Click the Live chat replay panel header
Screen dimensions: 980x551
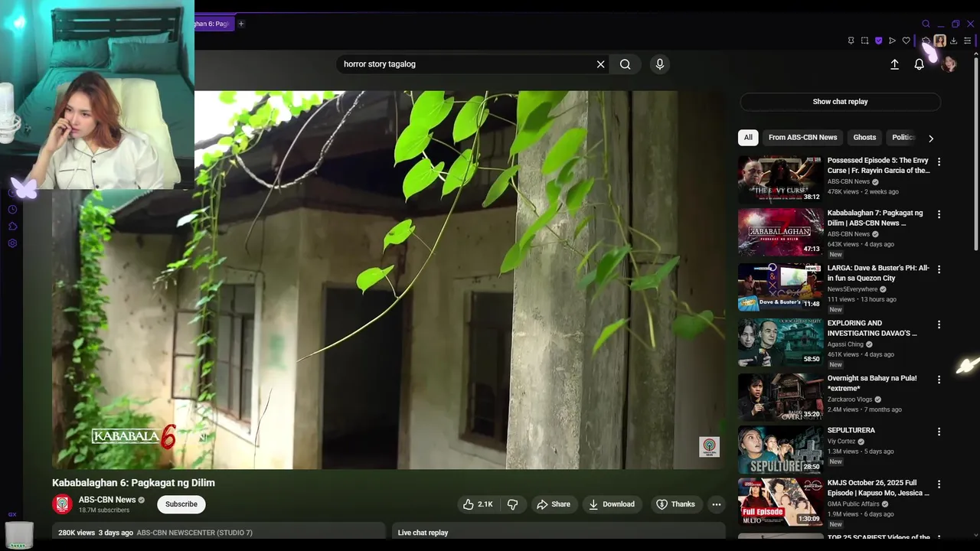click(x=558, y=533)
